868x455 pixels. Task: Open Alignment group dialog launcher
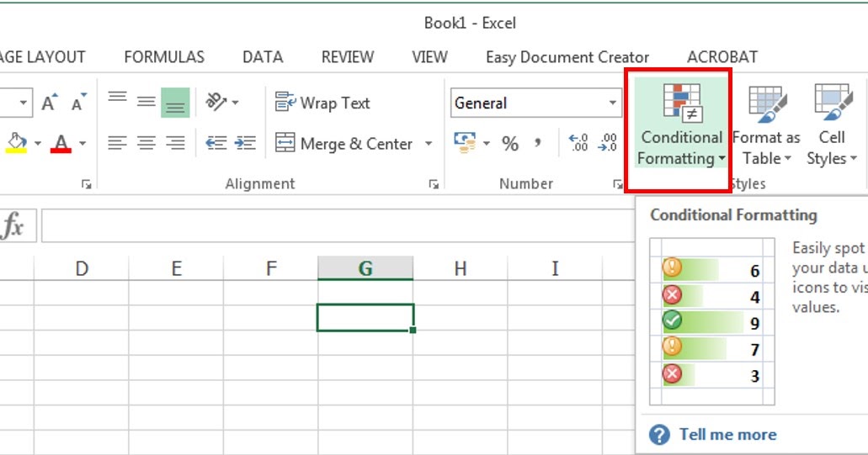tap(434, 184)
